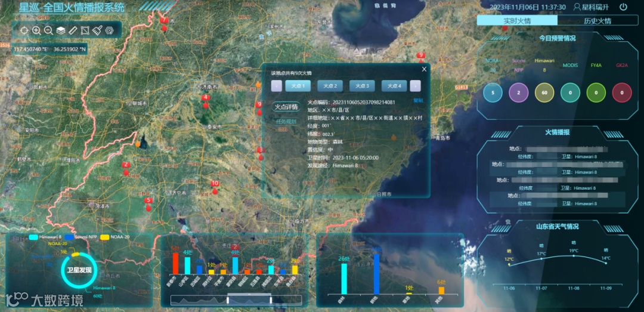Switch to 历史火情 tab

597,20
